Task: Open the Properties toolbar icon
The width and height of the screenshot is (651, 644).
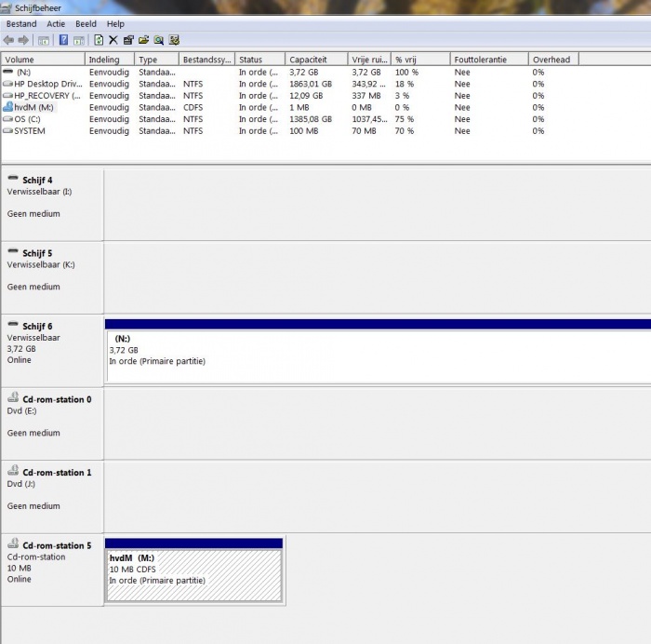Action: 128,40
